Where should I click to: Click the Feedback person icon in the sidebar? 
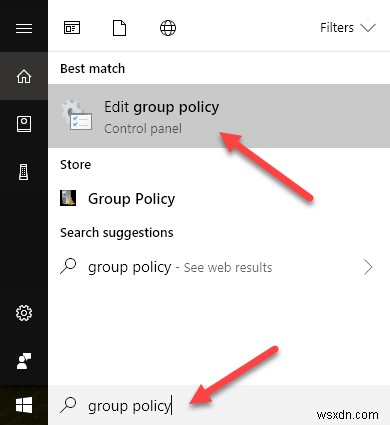click(x=24, y=361)
